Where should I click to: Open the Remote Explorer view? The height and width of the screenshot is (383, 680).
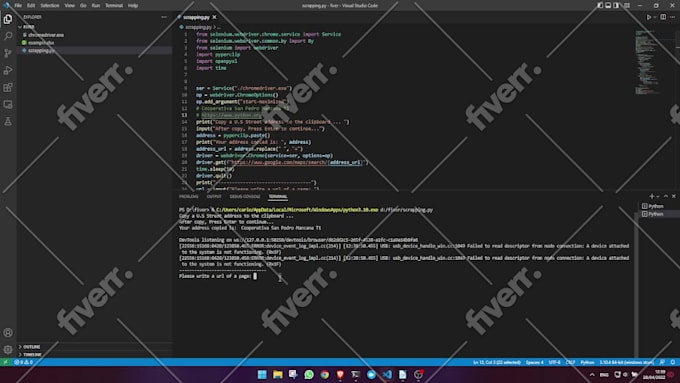8,105
